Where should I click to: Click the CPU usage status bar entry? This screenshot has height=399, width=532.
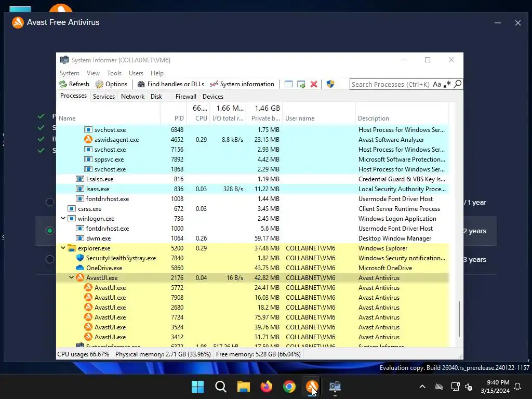point(84,354)
